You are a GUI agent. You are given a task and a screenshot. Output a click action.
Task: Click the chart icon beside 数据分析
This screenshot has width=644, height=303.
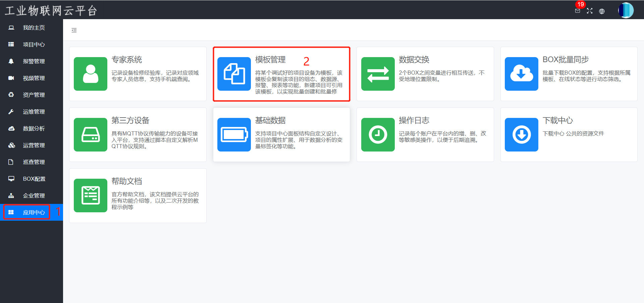point(11,128)
